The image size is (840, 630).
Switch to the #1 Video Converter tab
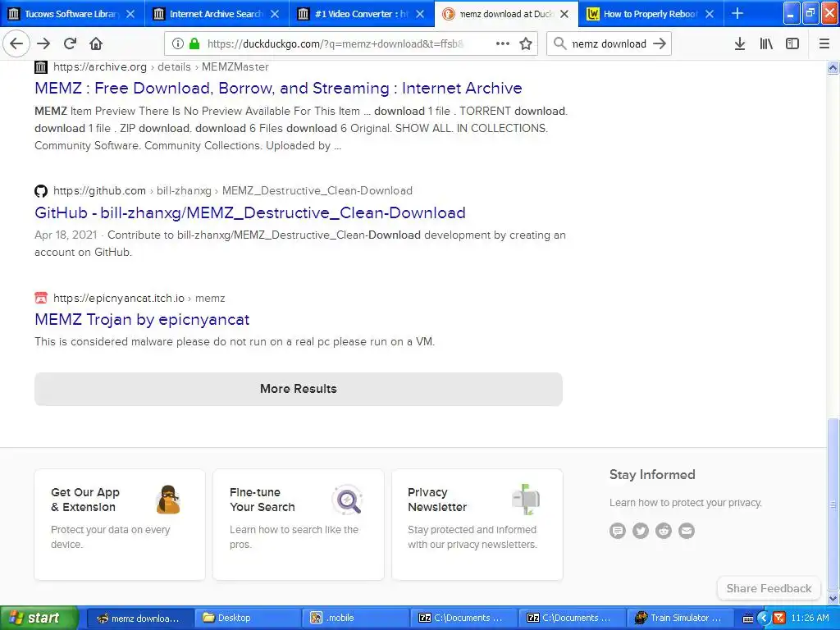point(362,14)
